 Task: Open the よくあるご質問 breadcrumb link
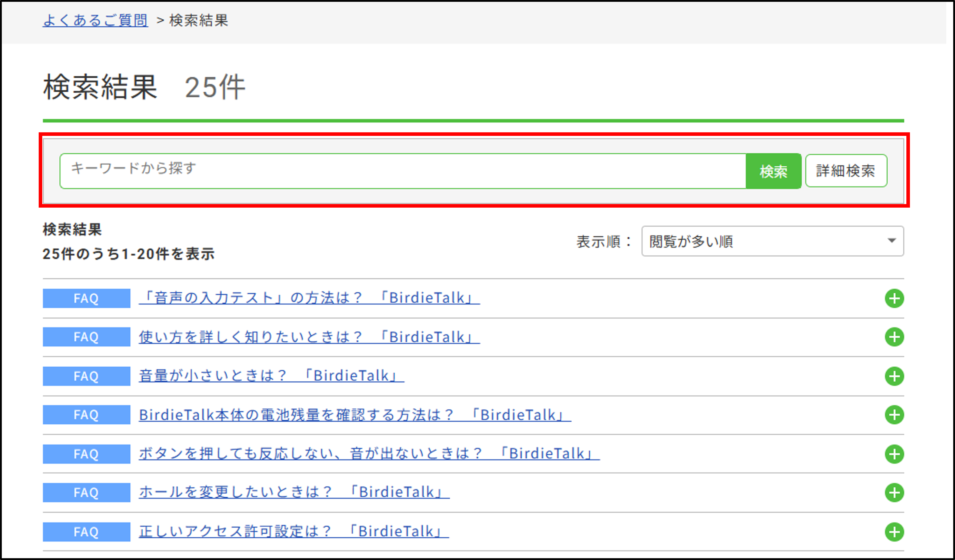click(95, 20)
